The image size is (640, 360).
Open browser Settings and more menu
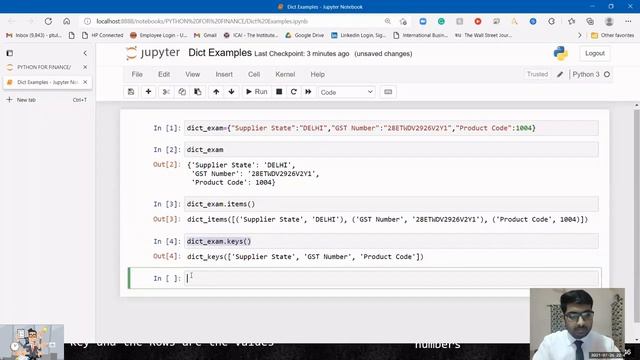tap(628, 21)
